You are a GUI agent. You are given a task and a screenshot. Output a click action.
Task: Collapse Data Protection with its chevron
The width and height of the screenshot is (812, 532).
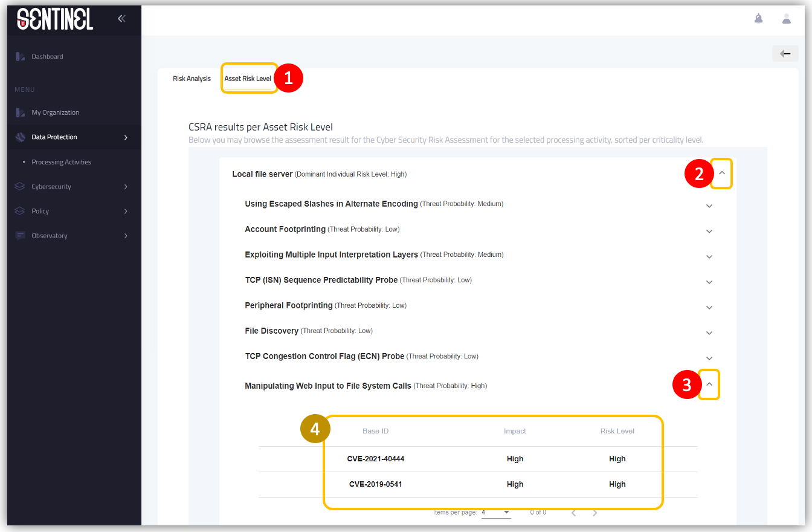click(x=126, y=138)
